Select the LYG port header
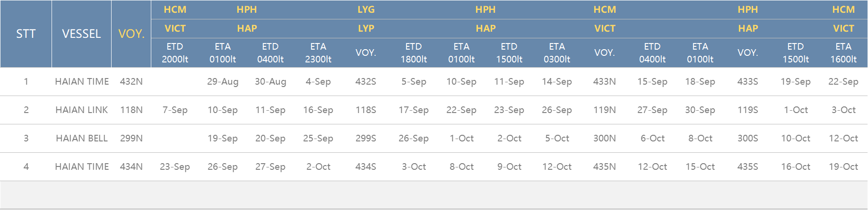868x210 pixels. tap(366, 9)
